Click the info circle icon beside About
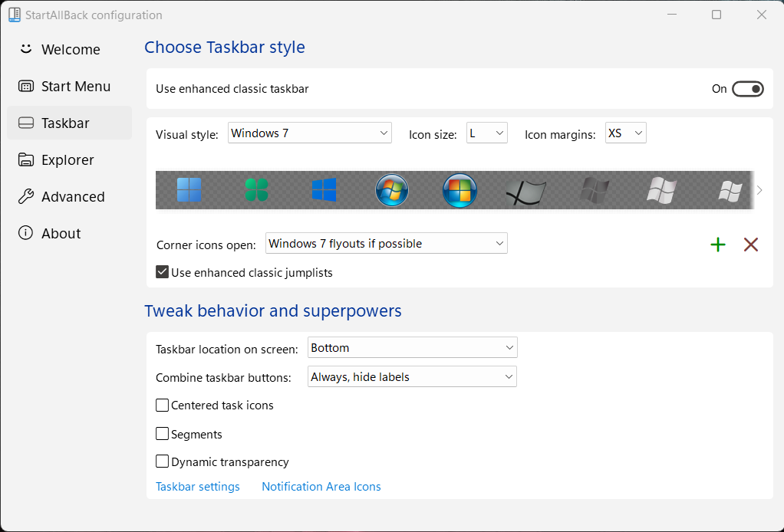The image size is (784, 532). [25, 233]
